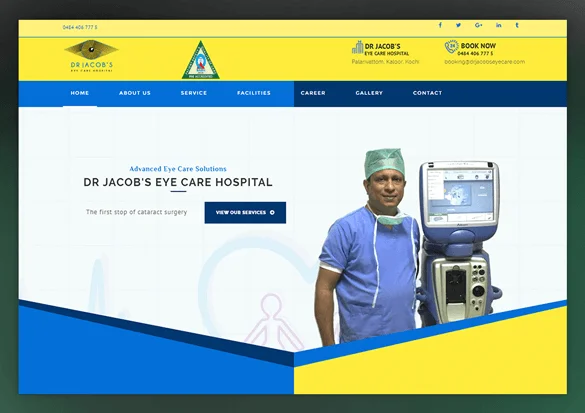
Task: Open the Tumblr social icon
Action: point(517,25)
